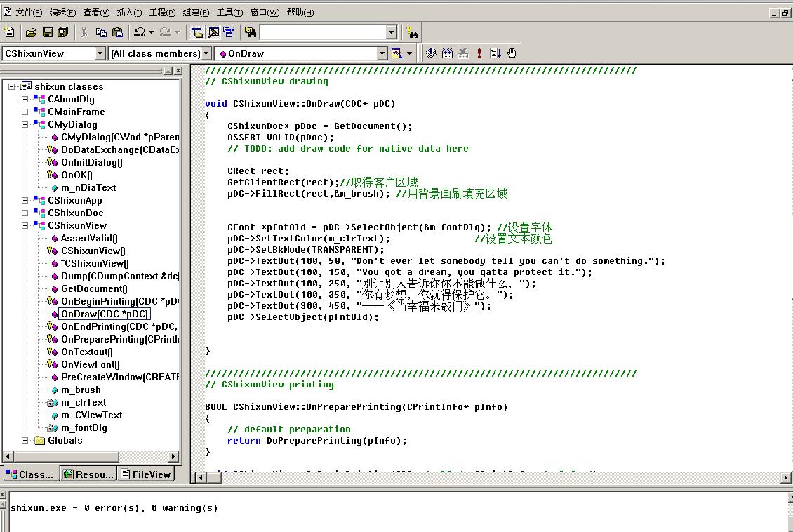Open the All class members filter dropdown
This screenshot has height=532, width=793.
206,53
